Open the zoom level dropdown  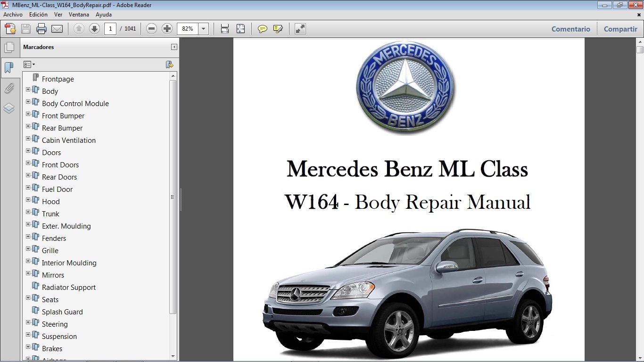tap(203, 29)
